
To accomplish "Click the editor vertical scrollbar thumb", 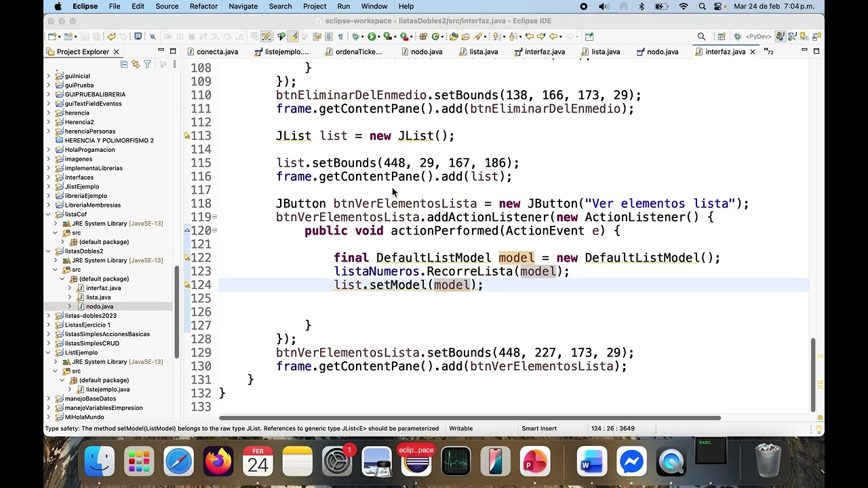I will (x=813, y=374).
